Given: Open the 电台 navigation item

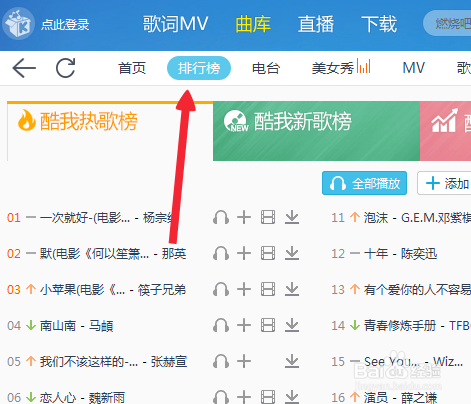Looking at the screenshot, I should coord(266,68).
